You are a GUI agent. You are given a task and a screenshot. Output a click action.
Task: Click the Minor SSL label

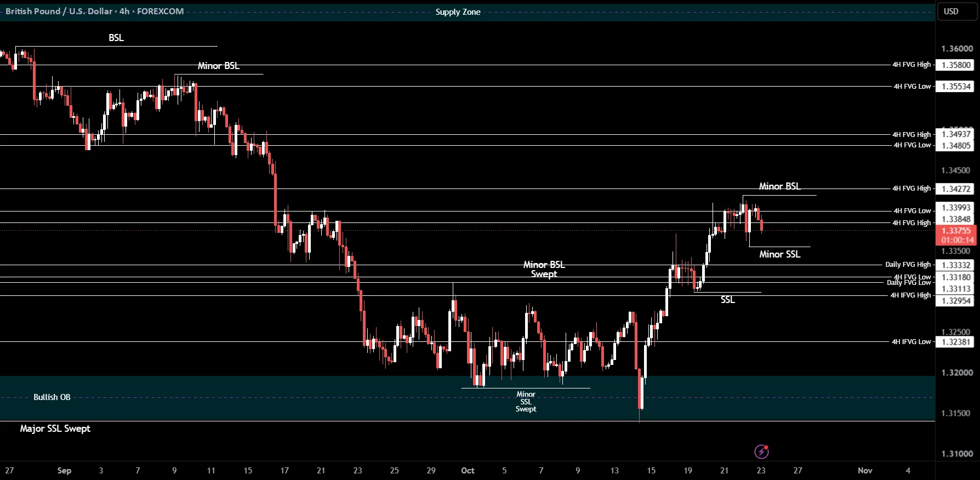(779, 254)
